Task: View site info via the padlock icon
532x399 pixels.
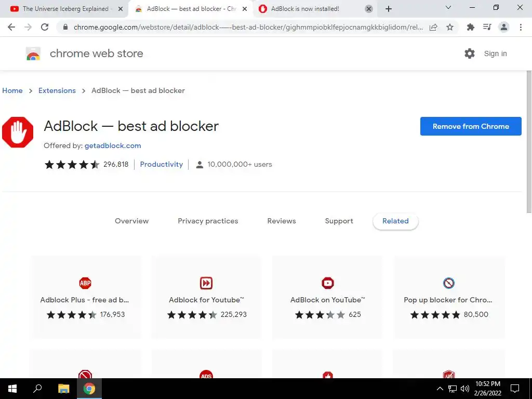Action: coord(65,27)
